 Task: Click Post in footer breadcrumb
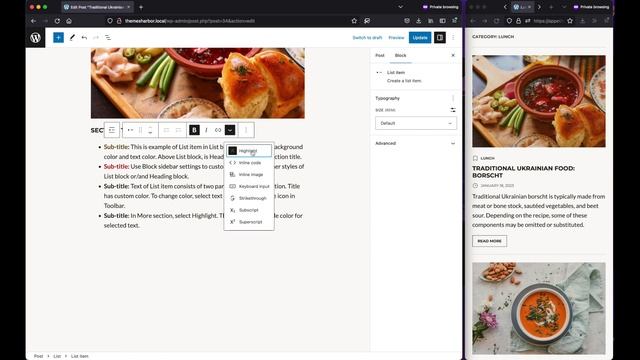(38, 356)
